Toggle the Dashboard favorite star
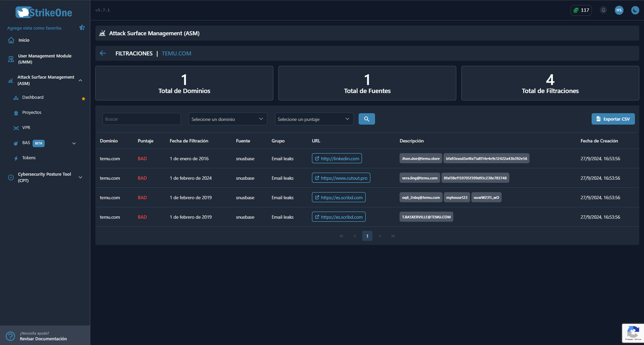The height and width of the screenshot is (345, 644). 83,98
